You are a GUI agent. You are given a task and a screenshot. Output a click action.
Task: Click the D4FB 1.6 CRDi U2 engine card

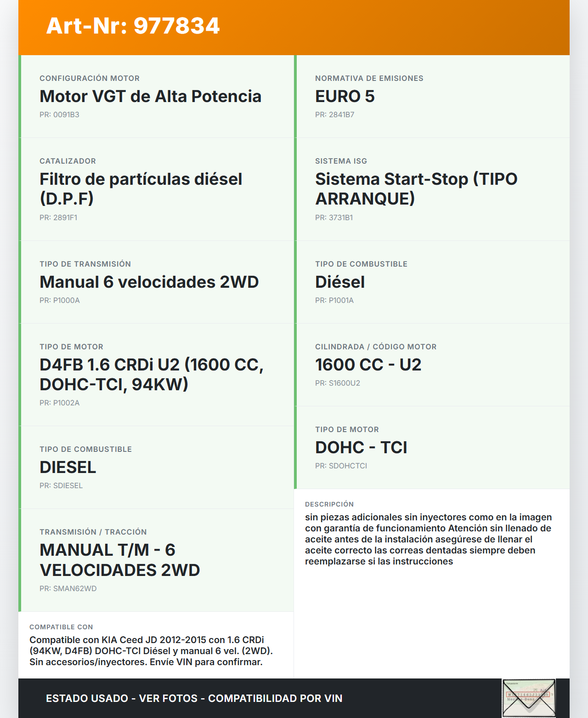pos(156,374)
